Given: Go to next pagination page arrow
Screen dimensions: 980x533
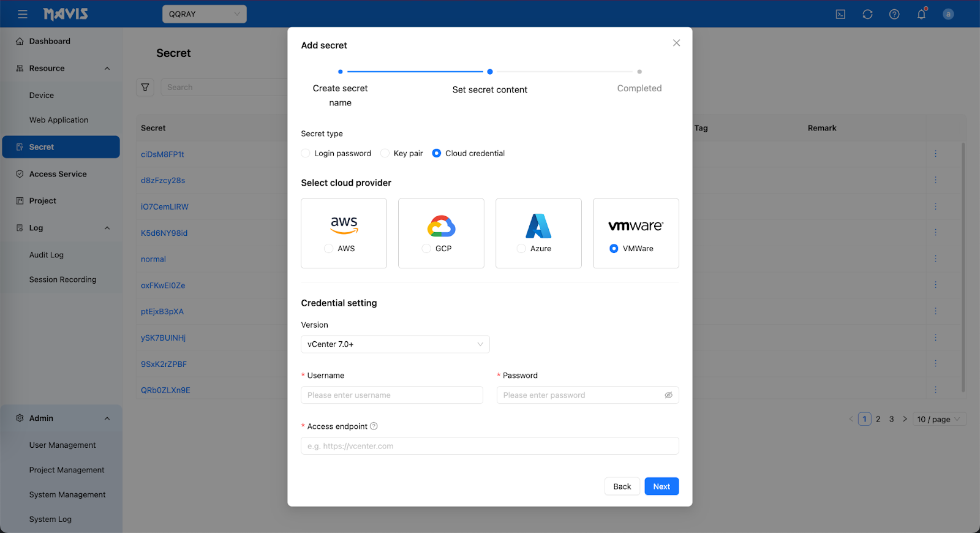Looking at the screenshot, I should pos(905,419).
